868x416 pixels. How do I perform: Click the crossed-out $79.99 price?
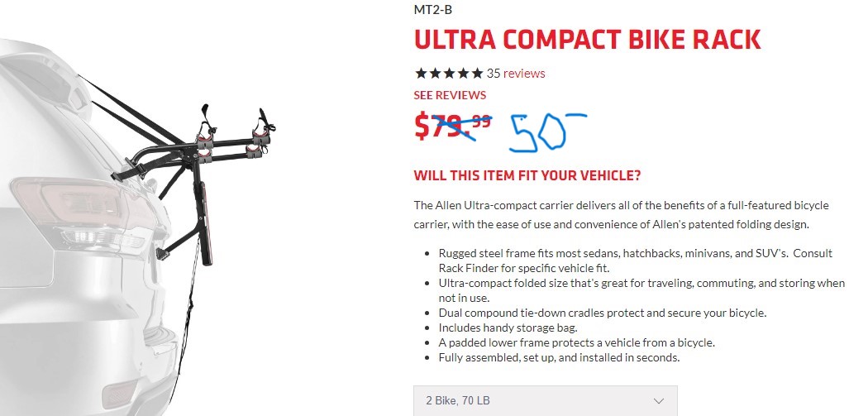click(x=452, y=126)
